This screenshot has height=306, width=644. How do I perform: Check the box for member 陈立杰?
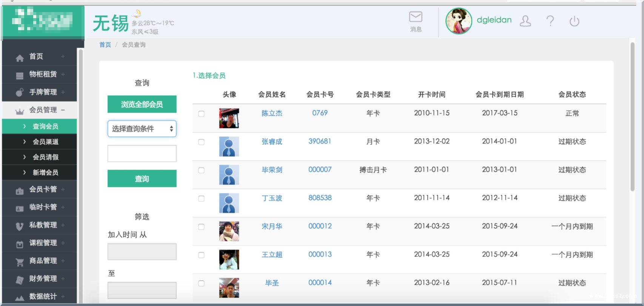[202, 114]
